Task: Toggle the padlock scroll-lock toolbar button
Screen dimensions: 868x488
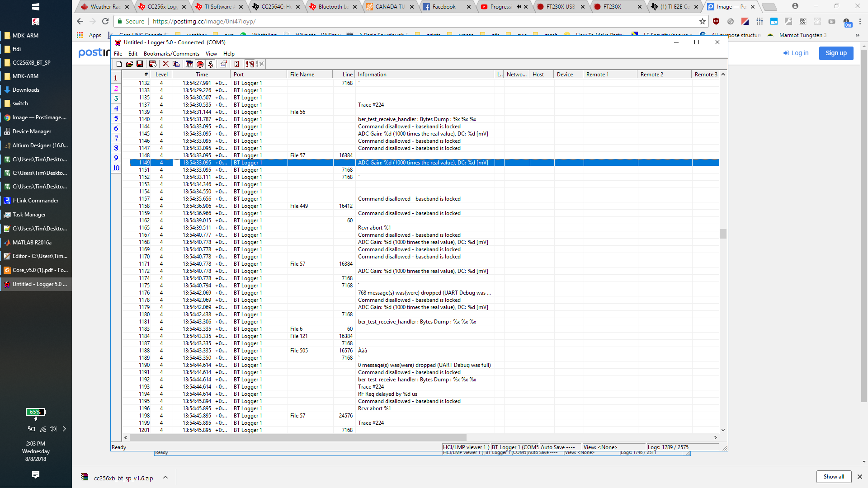Action: pyautogui.click(x=211, y=64)
